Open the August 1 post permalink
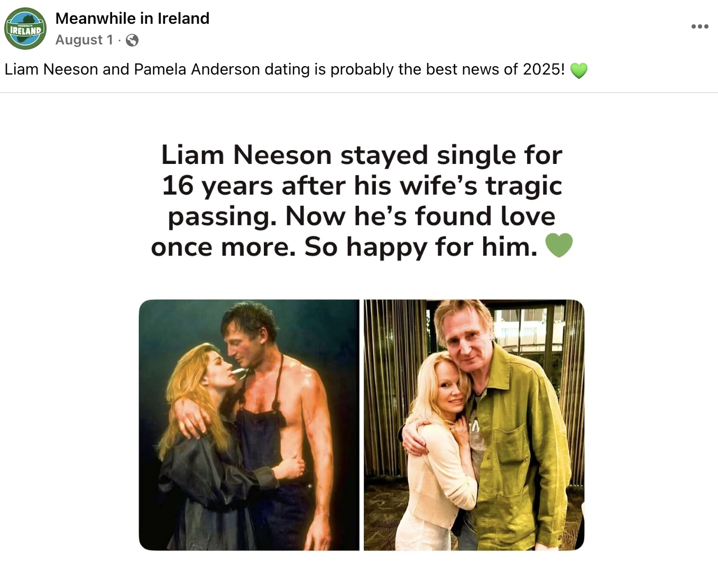The height and width of the screenshot is (588, 718). click(84, 40)
